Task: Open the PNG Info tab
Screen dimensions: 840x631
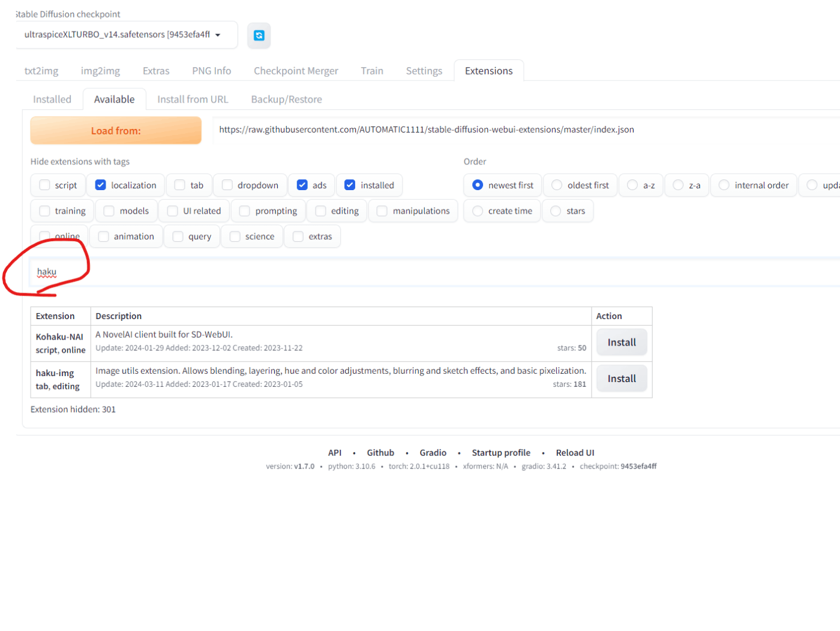Action: pyautogui.click(x=211, y=71)
